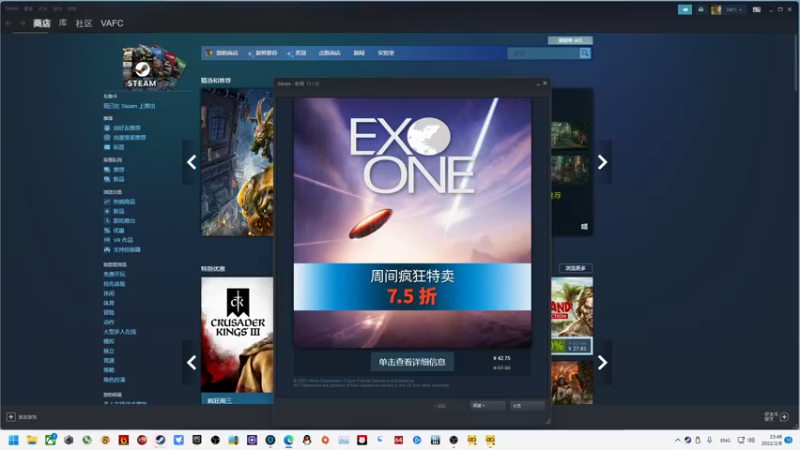Open the notifications inbox icon
The image size is (800, 450).
(701, 10)
